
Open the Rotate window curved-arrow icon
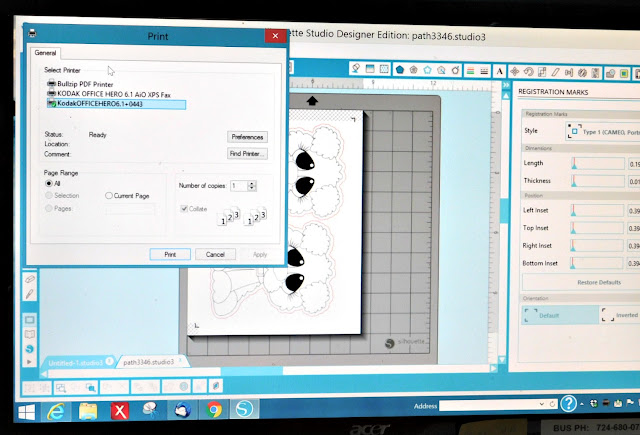tap(528, 72)
